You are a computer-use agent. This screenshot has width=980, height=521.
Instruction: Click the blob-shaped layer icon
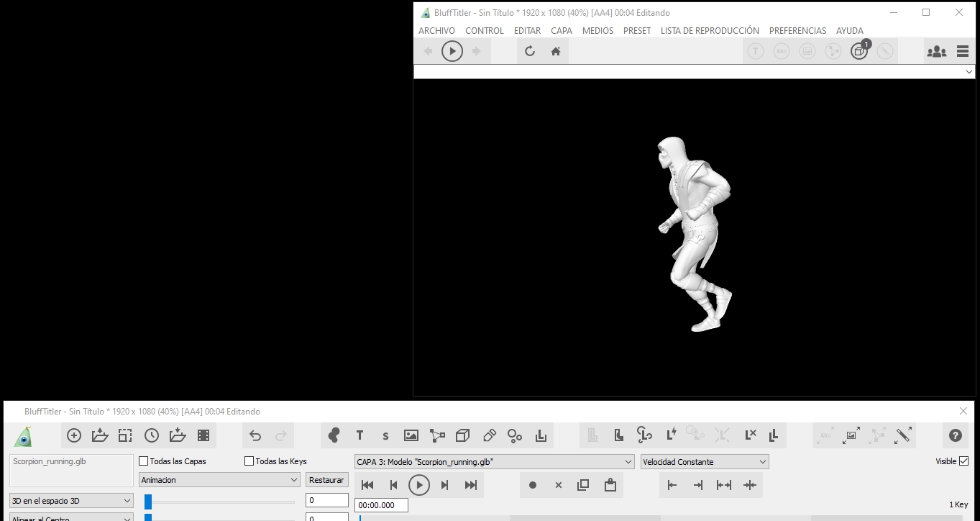coord(334,435)
